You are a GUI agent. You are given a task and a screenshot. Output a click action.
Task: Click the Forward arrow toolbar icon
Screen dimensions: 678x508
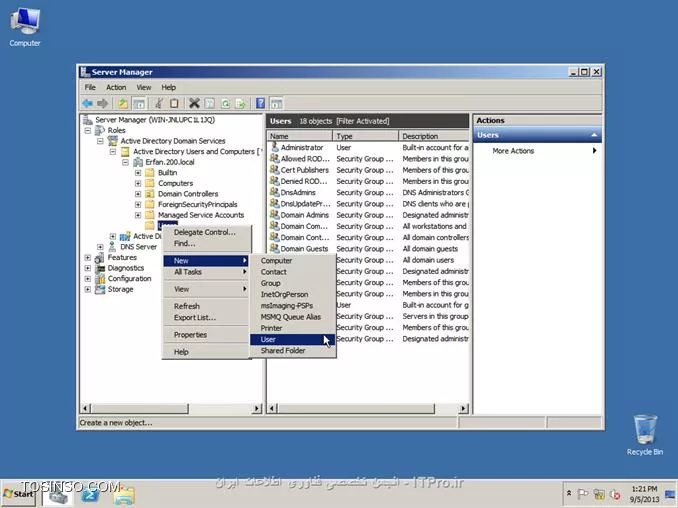(x=102, y=103)
